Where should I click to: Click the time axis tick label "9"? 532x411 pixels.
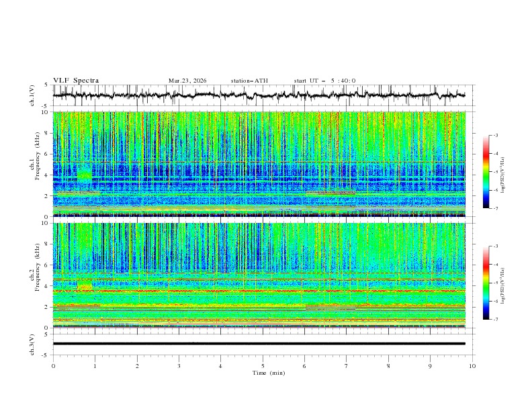click(x=430, y=366)
